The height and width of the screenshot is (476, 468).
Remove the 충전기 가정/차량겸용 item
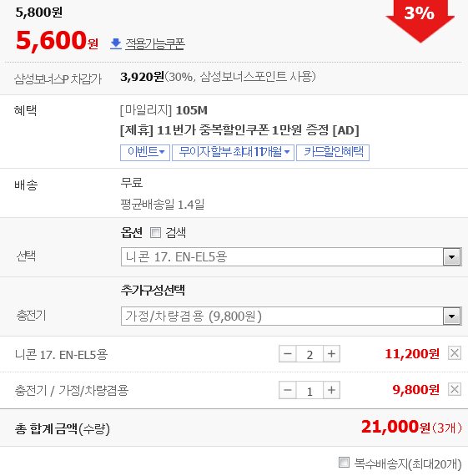coord(455,389)
